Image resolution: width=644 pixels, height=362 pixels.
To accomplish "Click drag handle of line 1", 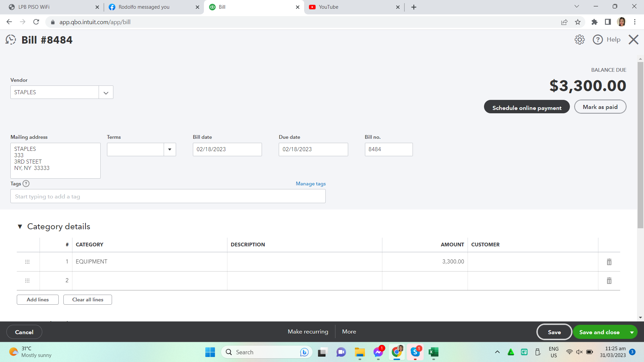I will pyautogui.click(x=28, y=262).
